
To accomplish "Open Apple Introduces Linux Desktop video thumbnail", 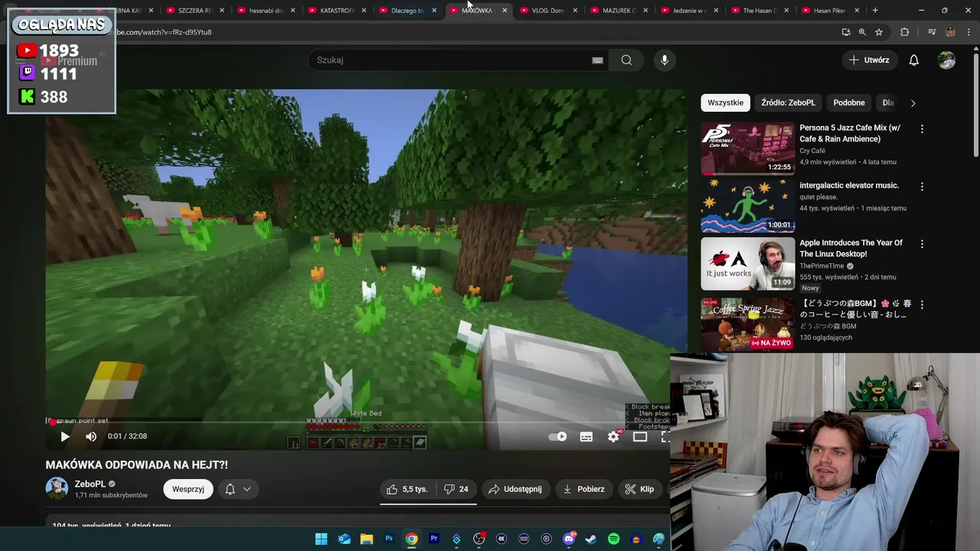I will pos(748,263).
